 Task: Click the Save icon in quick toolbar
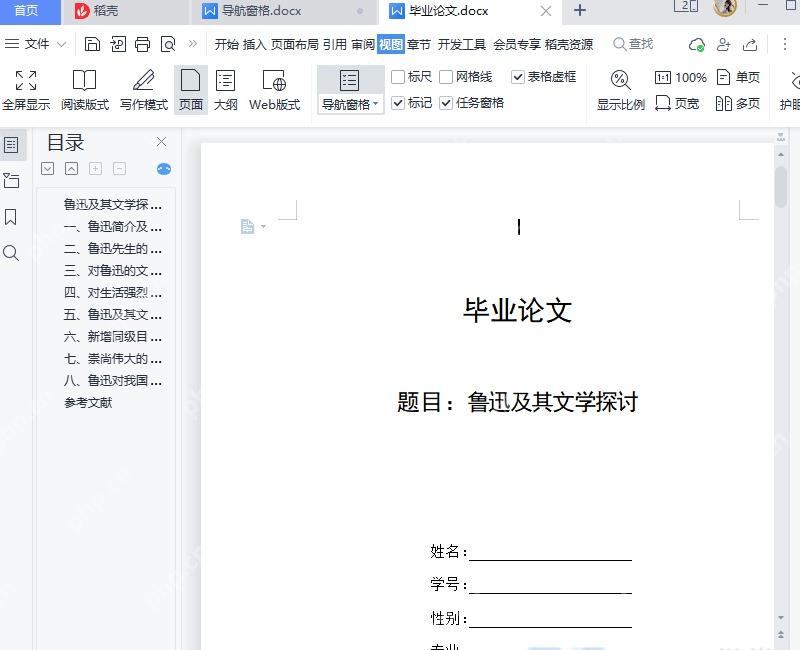[x=92, y=44]
